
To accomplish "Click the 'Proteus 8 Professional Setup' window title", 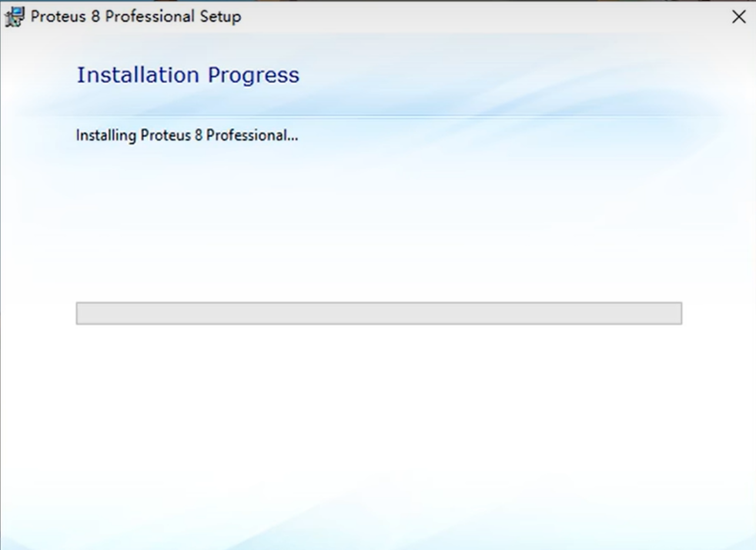I will (136, 16).
